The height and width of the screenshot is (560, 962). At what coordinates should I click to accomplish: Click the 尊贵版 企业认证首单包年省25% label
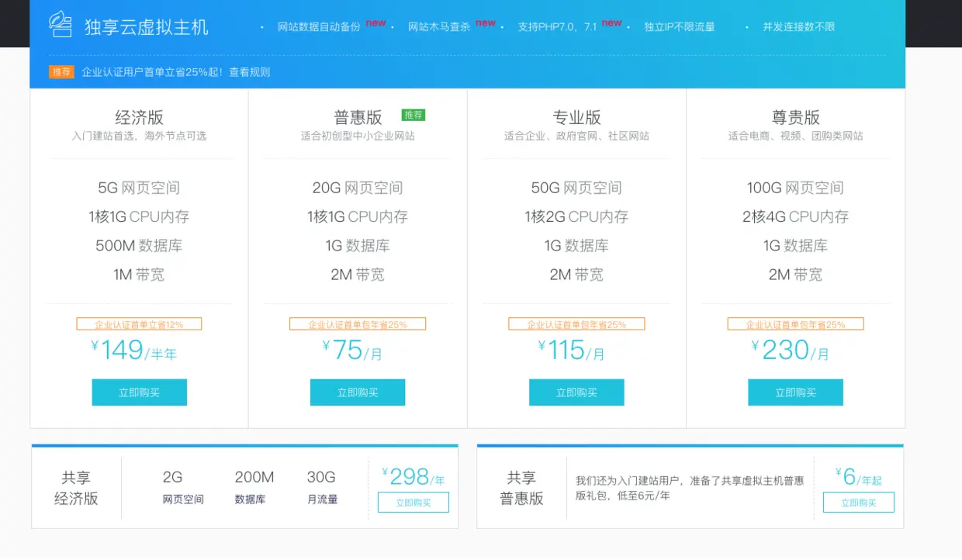click(795, 324)
